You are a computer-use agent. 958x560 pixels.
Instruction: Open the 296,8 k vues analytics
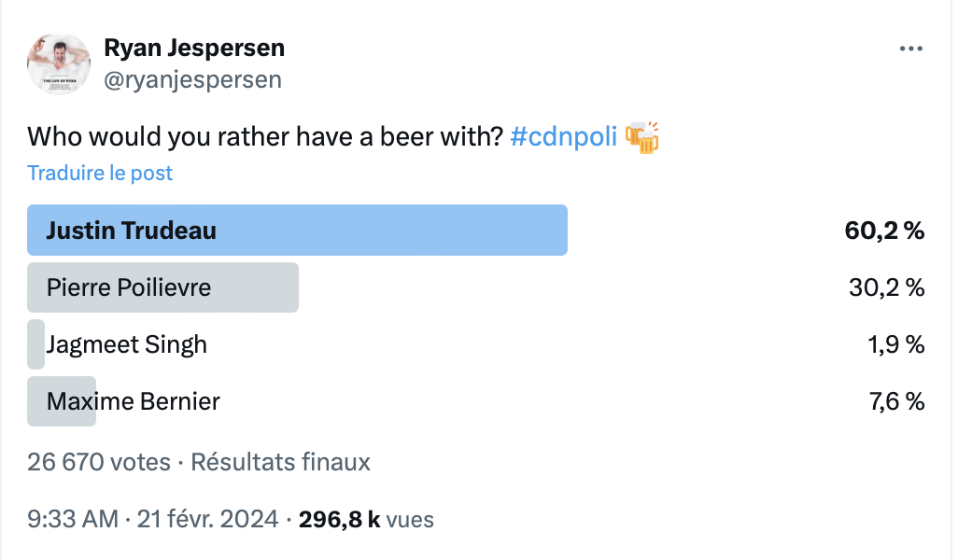coord(366,520)
